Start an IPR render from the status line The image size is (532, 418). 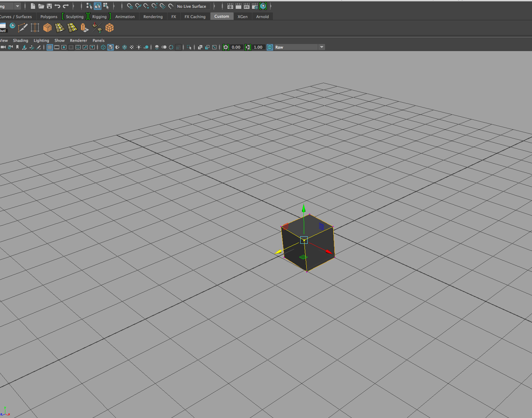(246, 6)
